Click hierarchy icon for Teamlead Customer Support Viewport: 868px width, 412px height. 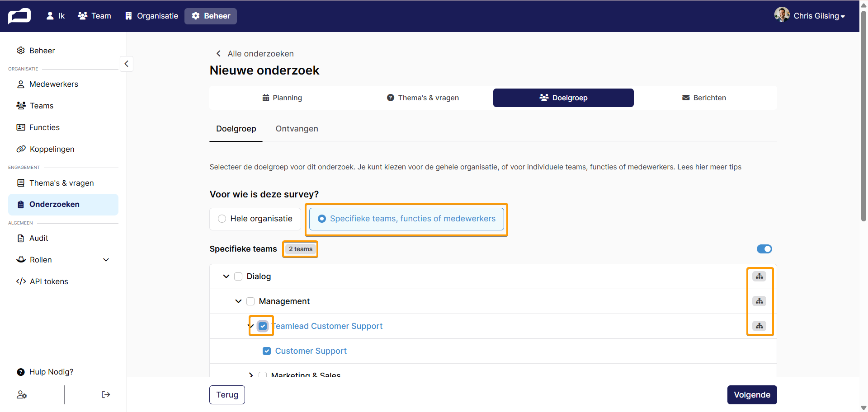pos(759,326)
